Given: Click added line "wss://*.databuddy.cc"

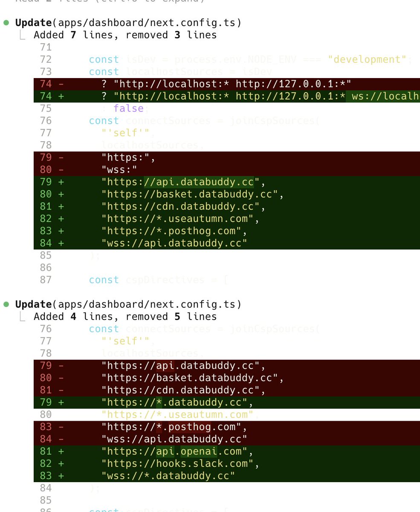Looking at the screenshot, I should (x=227, y=476).
